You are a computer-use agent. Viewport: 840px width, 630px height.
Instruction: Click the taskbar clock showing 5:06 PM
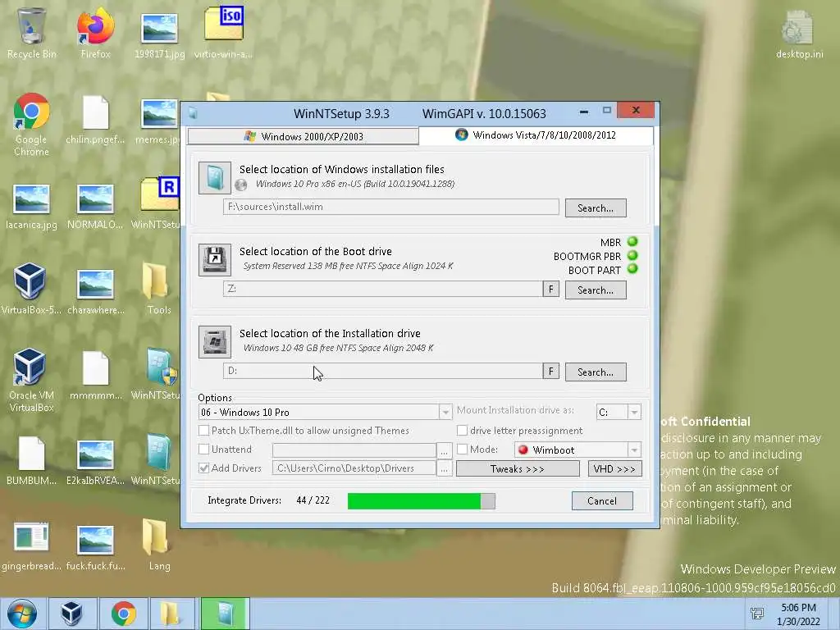[x=798, y=614]
